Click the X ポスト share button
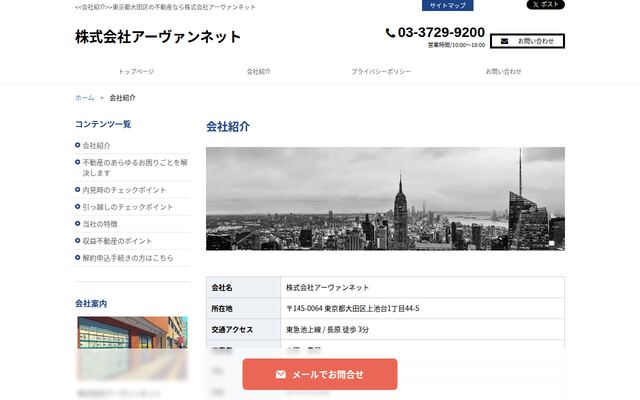This screenshot has width=640, height=400. [x=545, y=4]
